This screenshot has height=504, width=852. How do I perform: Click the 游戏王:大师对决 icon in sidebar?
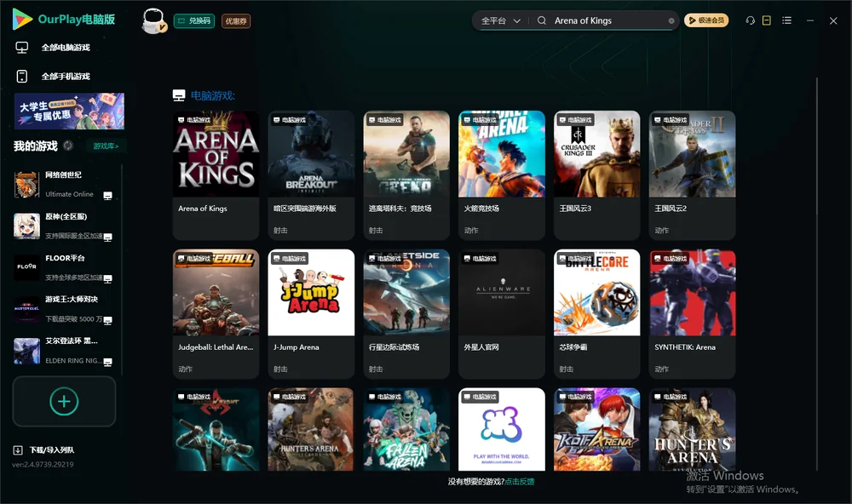(26, 309)
